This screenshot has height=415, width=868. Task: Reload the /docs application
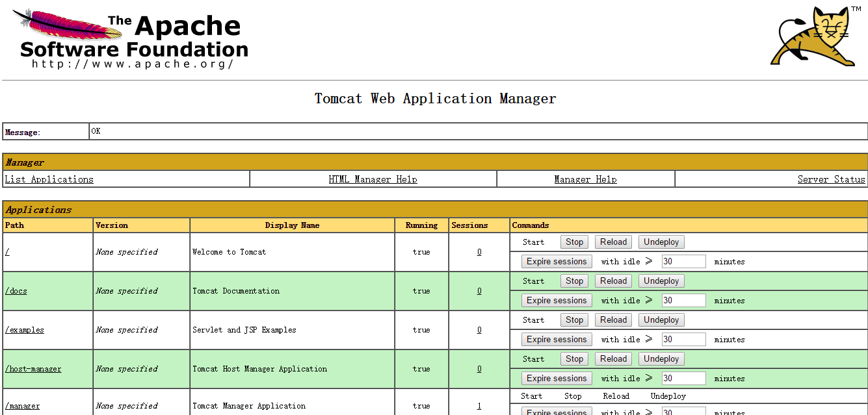tap(614, 281)
